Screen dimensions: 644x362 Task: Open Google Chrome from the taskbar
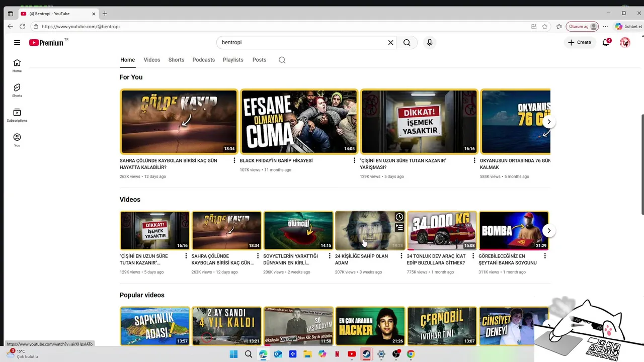coord(411,354)
